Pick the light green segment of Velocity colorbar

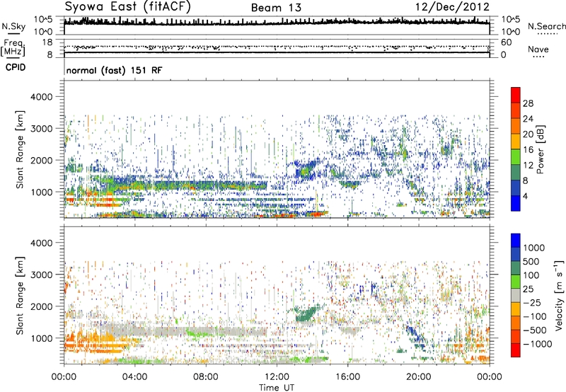pyautogui.click(x=516, y=282)
